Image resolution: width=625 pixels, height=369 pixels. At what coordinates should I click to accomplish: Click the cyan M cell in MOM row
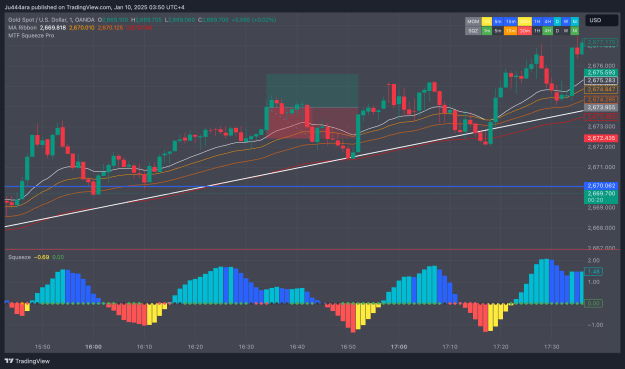pyautogui.click(x=574, y=22)
